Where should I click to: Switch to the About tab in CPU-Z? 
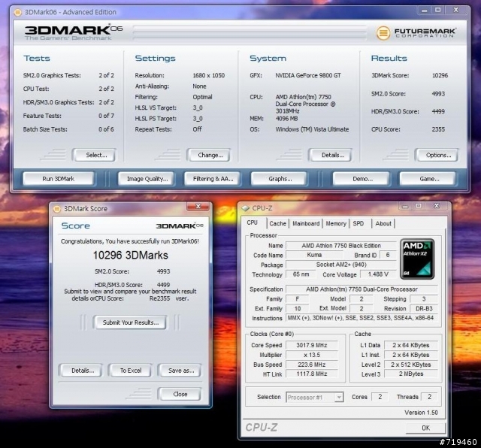tap(383, 224)
